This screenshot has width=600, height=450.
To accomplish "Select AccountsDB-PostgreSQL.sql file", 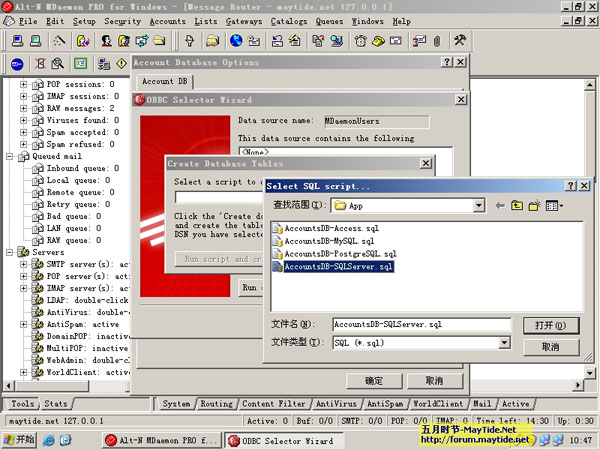I will pyautogui.click(x=340, y=254).
